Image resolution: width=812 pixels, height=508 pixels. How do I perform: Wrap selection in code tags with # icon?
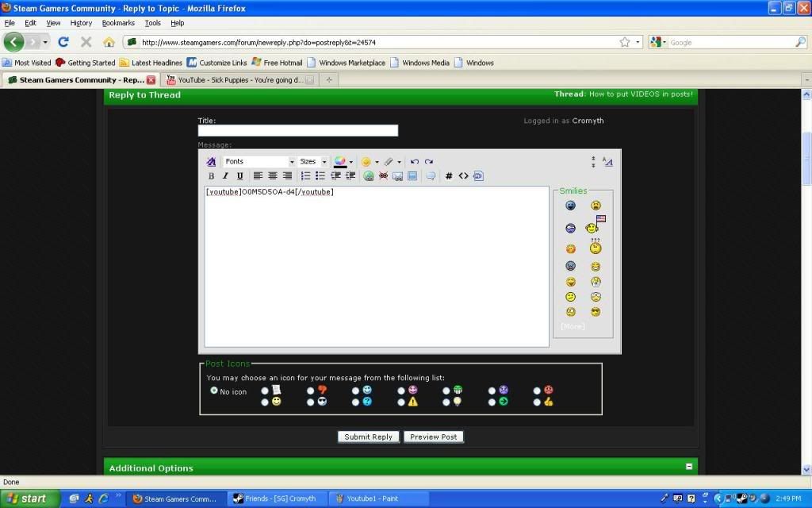[x=449, y=176]
